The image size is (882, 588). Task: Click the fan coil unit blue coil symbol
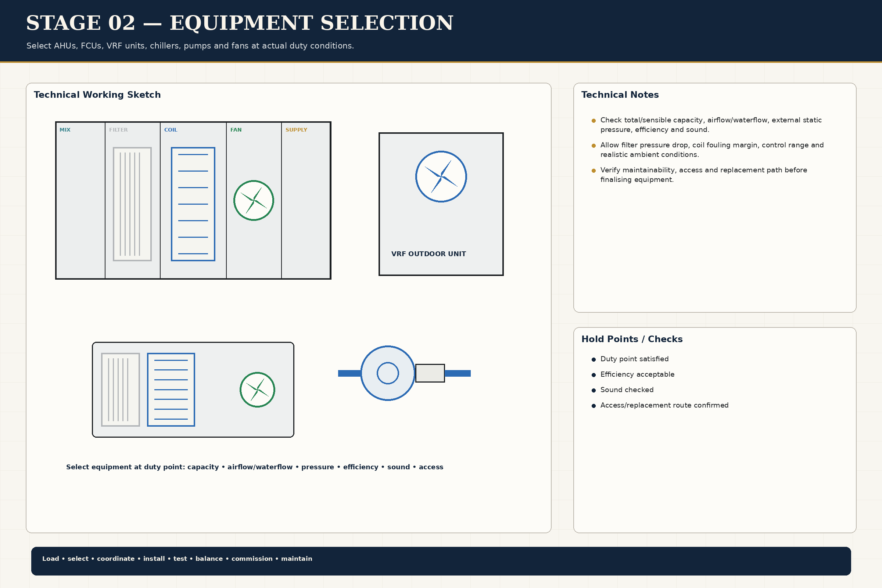point(171,390)
